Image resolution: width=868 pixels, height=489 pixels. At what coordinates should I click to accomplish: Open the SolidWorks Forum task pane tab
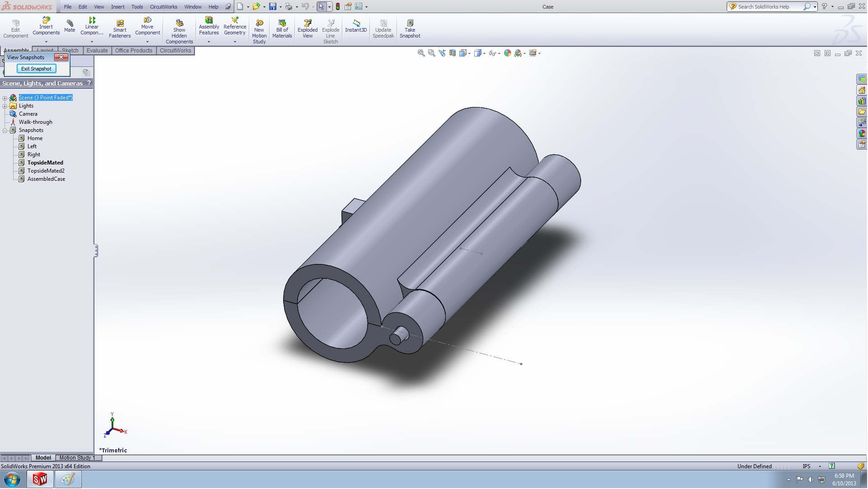[x=862, y=80]
